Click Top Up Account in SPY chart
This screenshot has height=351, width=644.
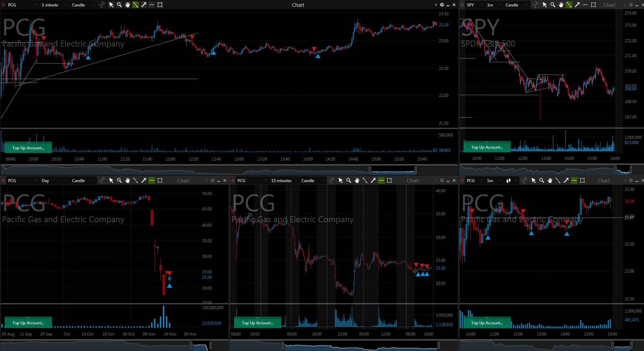(x=487, y=147)
